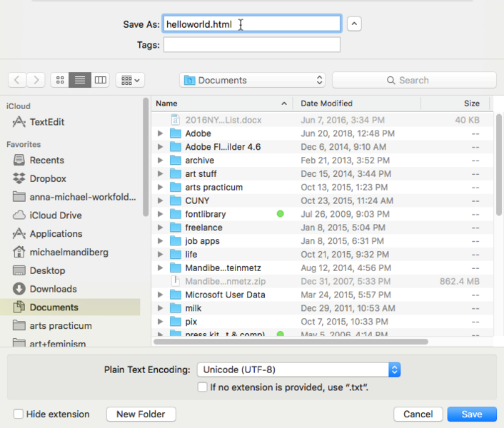Toggle 'If no extension is provided' checkbox
The width and height of the screenshot is (504, 428).
coord(203,387)
